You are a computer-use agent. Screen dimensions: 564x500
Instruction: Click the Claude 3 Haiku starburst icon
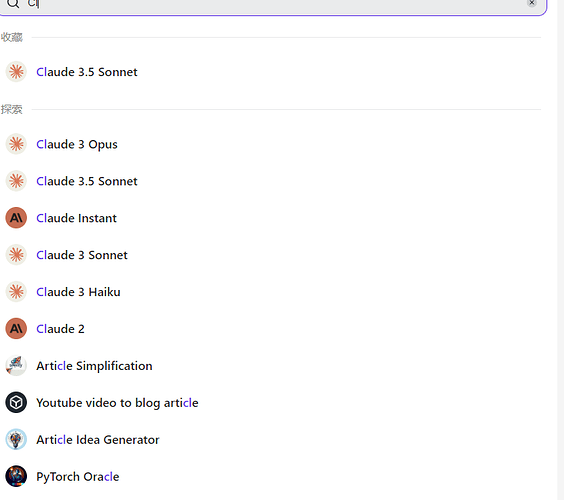(16, 291)
